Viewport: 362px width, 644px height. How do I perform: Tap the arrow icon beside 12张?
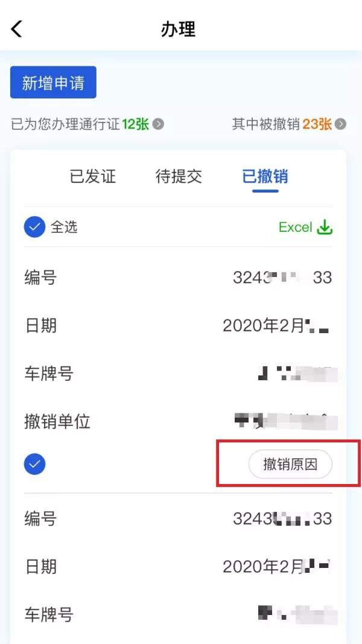point(159,124)
